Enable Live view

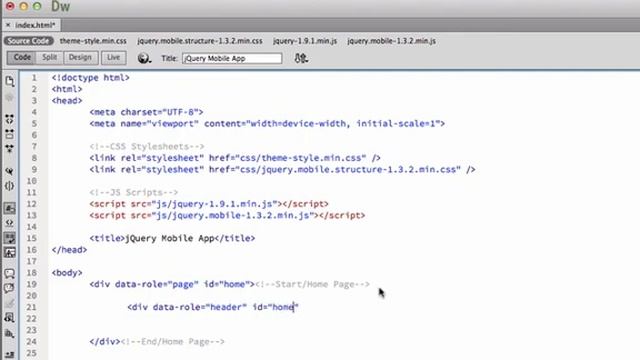coord(113,58)
